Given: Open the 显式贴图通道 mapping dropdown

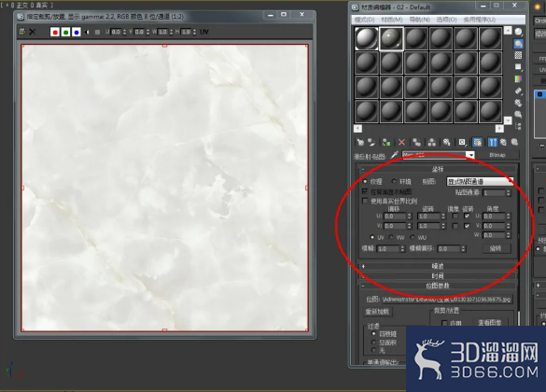Looking at the screenshot, I should [480, 181].
